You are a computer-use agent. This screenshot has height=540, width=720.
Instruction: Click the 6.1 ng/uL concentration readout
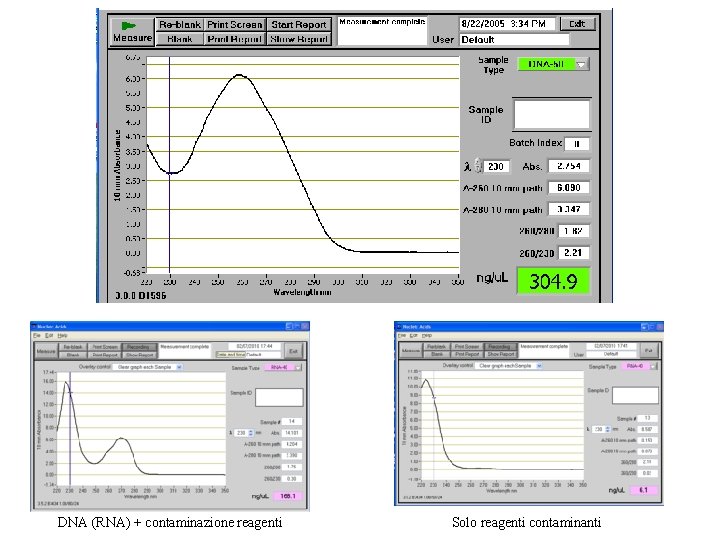tap(643, 490)
